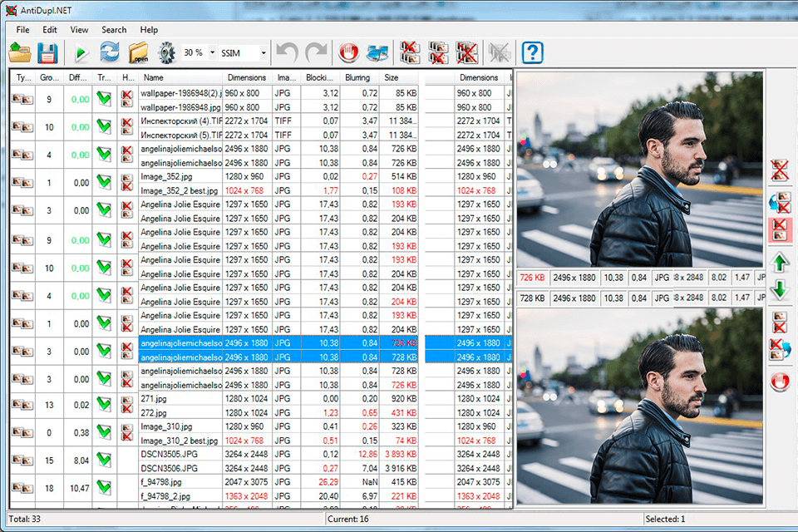Screen dimensions: 798x532
Task: Mark the pair as mistake with the side stop-hand icon
Action: [780, 381]
